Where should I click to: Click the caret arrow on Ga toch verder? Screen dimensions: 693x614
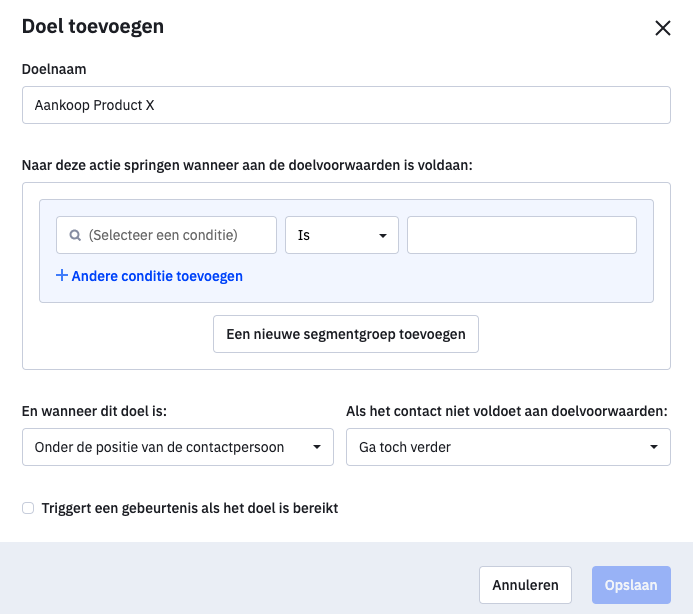point(654,447)
